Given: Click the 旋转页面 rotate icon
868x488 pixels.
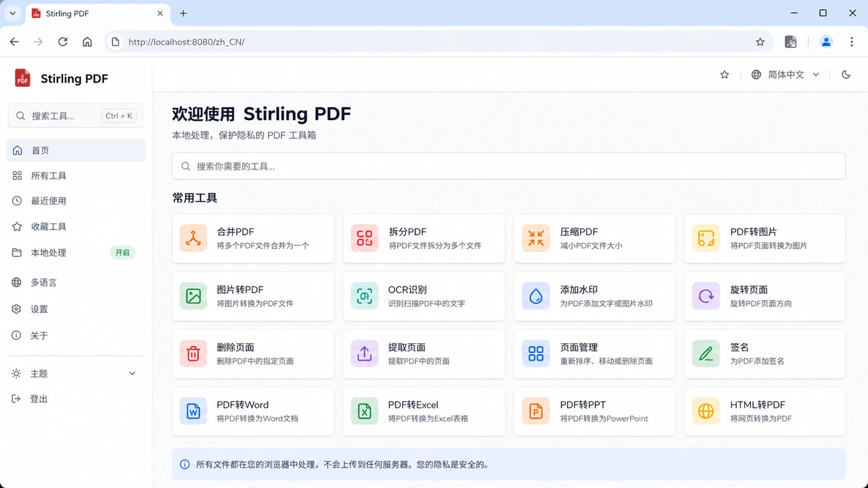Looking at the screenshot, I should (x=706, y=296).
